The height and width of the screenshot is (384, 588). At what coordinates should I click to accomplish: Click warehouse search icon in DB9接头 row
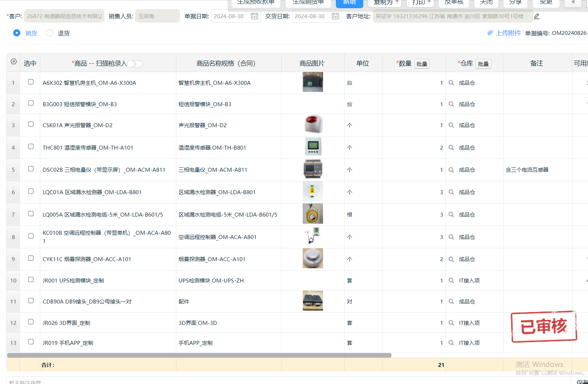pyautogui.click(x=451, y=301)
